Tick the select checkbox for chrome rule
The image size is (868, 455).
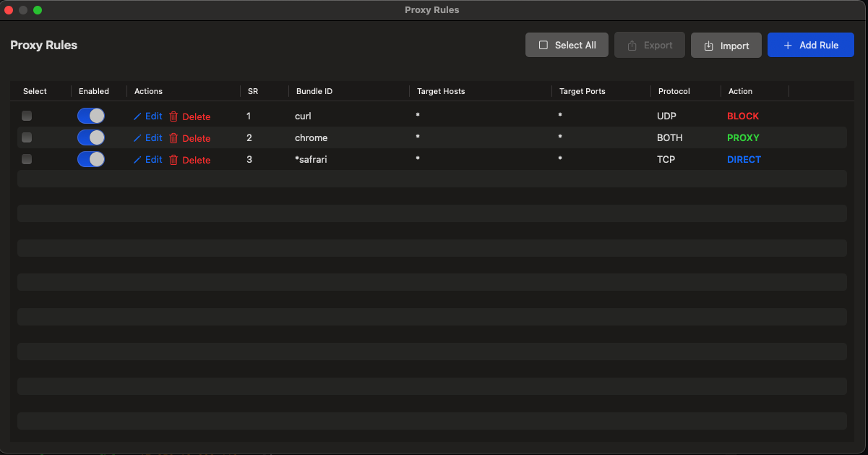pyautogui.click(x=27, y=137)
